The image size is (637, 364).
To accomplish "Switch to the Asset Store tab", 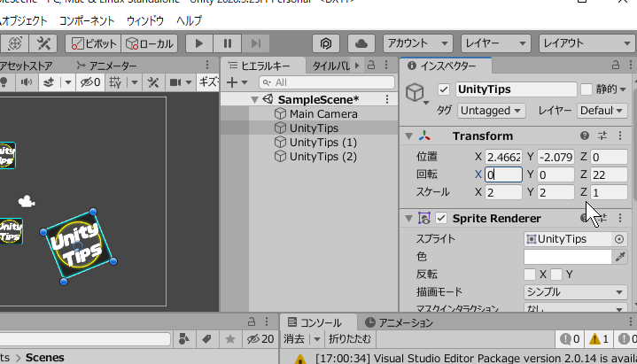I will tap(26, 66).
